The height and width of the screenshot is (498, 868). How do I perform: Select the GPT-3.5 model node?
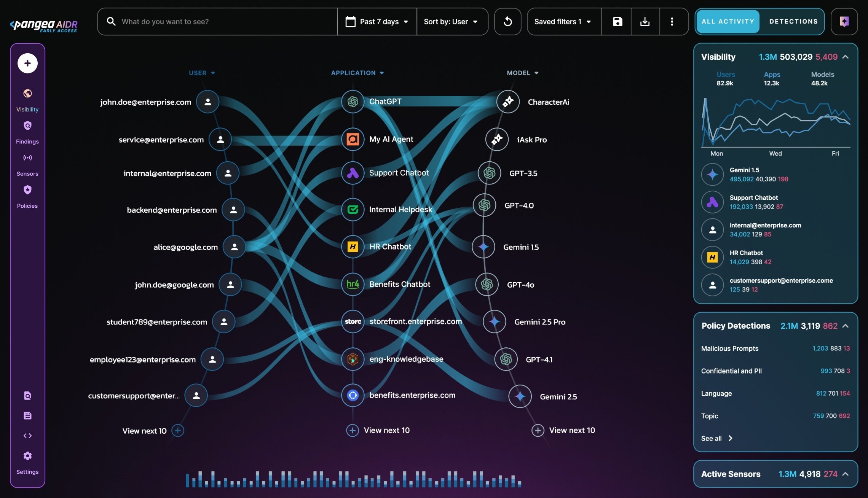coord(489,173)
